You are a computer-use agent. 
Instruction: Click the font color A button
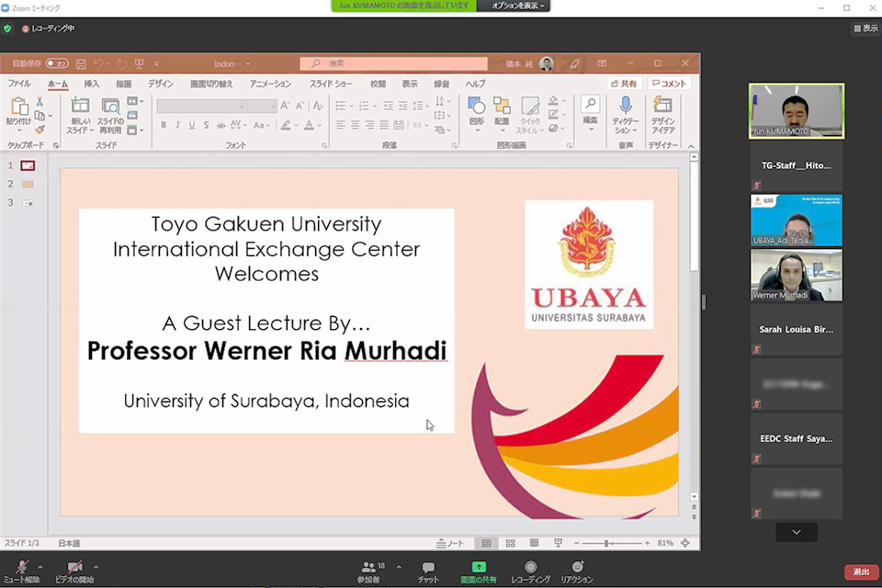[309, 125]
